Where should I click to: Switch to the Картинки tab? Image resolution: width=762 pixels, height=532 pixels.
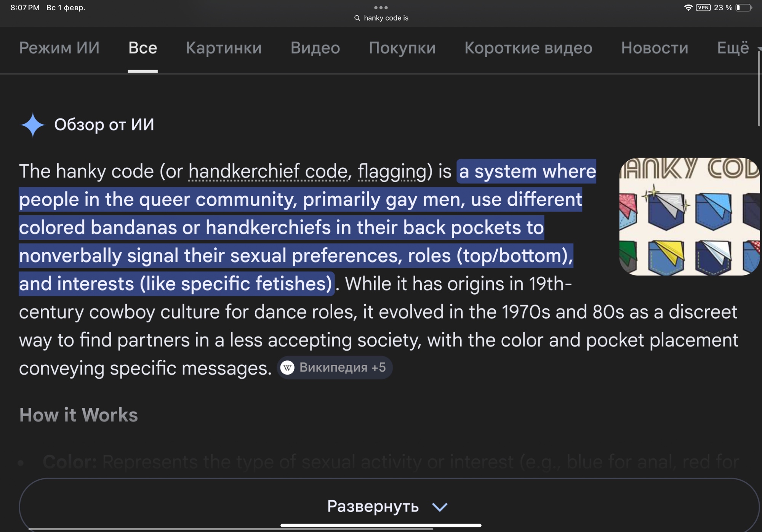[x=224, y=48]
